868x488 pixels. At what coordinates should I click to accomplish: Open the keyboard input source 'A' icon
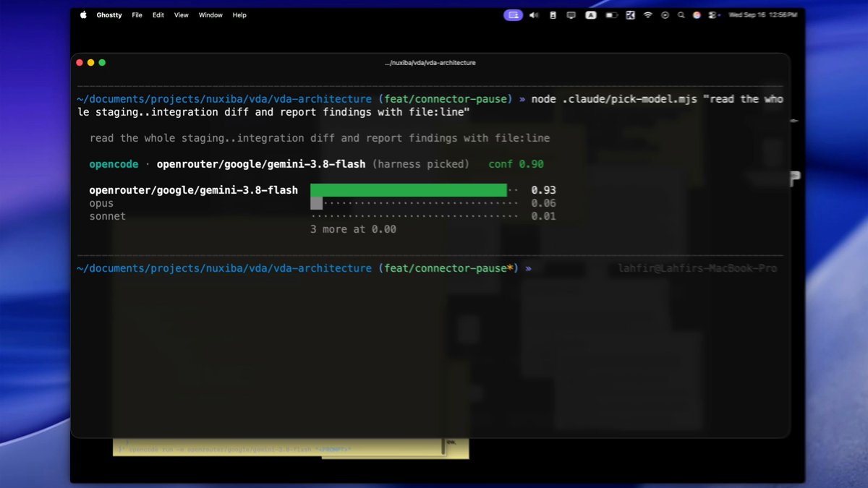click(x=591, y=15)
